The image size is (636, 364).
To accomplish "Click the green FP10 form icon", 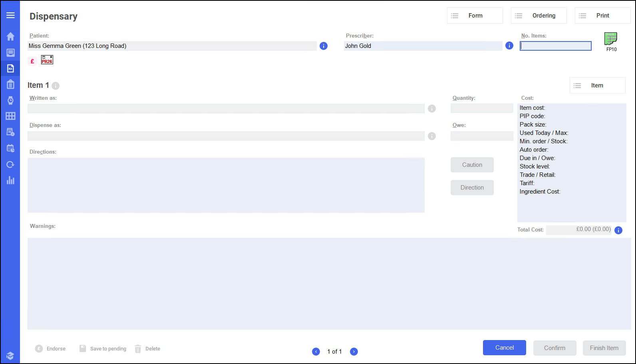I will [x=610, y=39].
